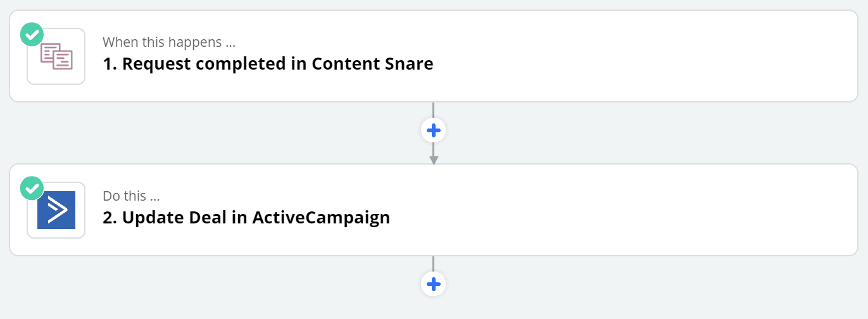Screen dimensions: 868x319
Task: Open '2. Update Deal in ActiveCampaign' title
Action: pos(246,218)
